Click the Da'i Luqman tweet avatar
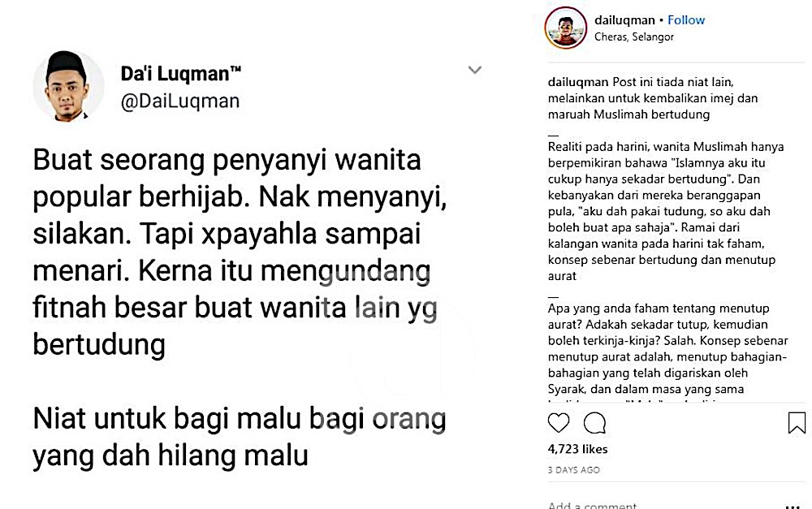Screen dimensions: 812x509 (x=67, y=86)
